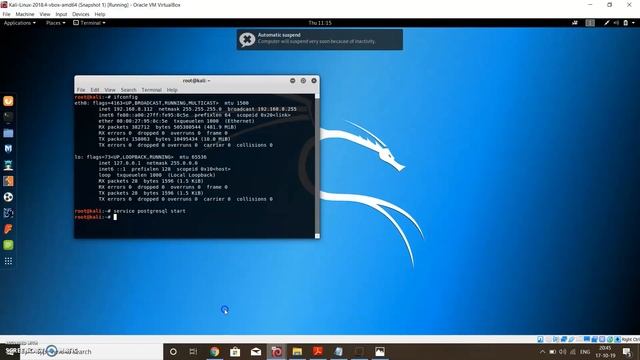Open VirtualBox View menu
This screenshot has height=360, width=640.
(45, 14)
